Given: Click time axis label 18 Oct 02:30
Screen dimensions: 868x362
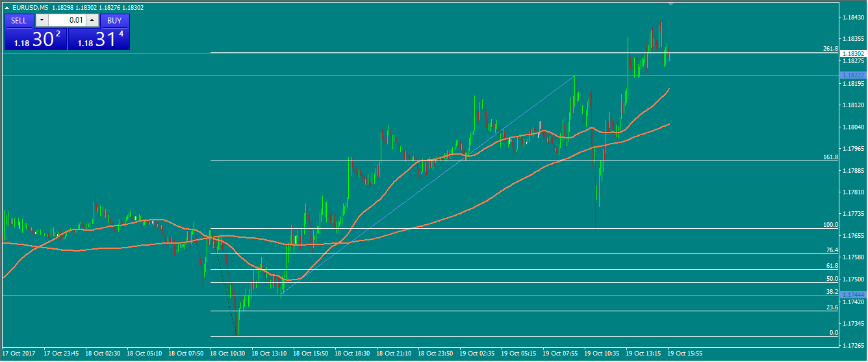Looking at the screenshot, I should tap(103, 354).
